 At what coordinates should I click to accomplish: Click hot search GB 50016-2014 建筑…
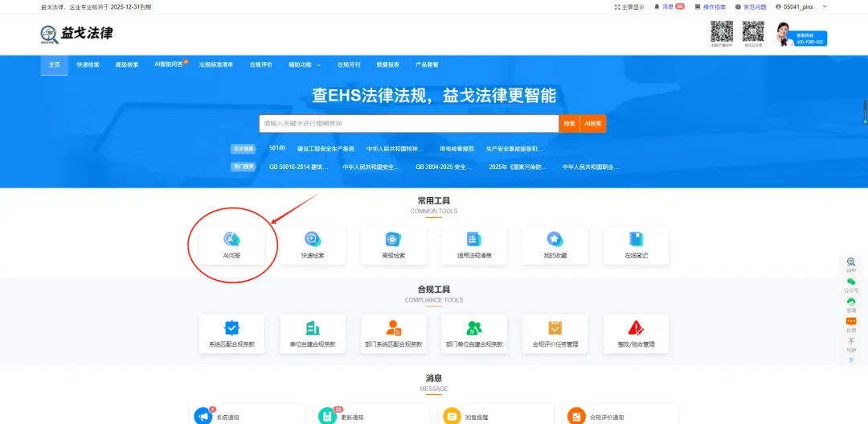pyautogui.click(x=298, y=167)
